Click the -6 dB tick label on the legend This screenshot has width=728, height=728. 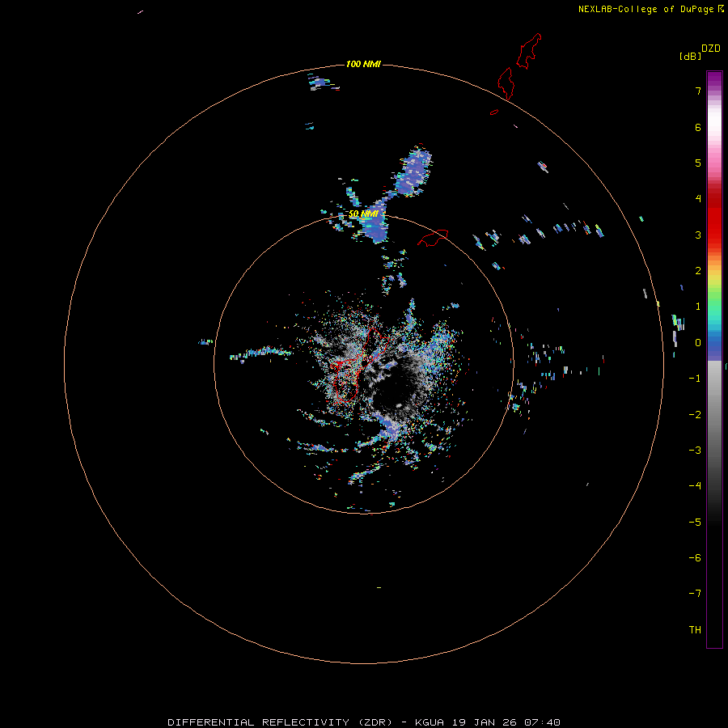695,558
